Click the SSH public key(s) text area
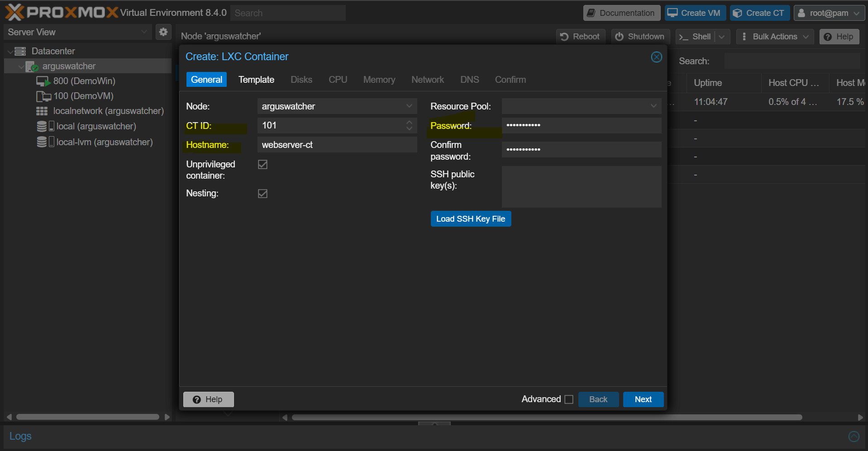868x451 pixels. pyautogui.click(x=582, y=187)
